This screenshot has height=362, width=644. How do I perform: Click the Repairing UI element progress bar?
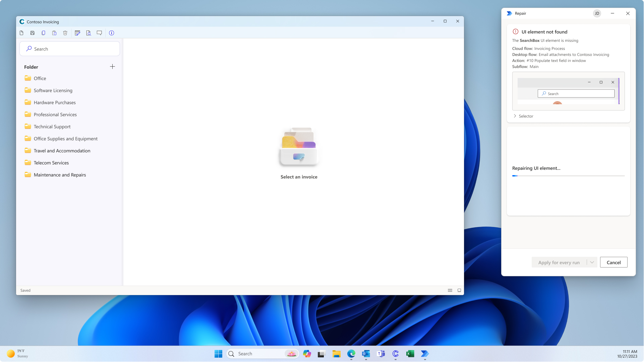(x=568, y=176)
